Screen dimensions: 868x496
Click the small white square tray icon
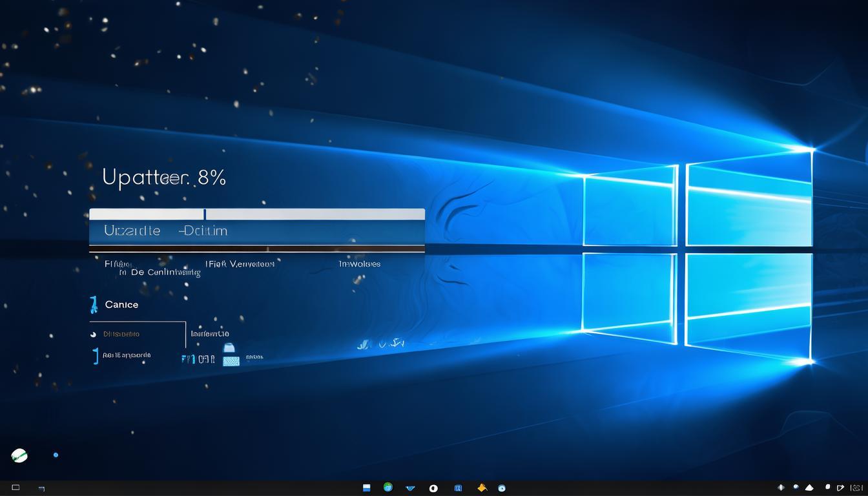click(x=828, y=488)
